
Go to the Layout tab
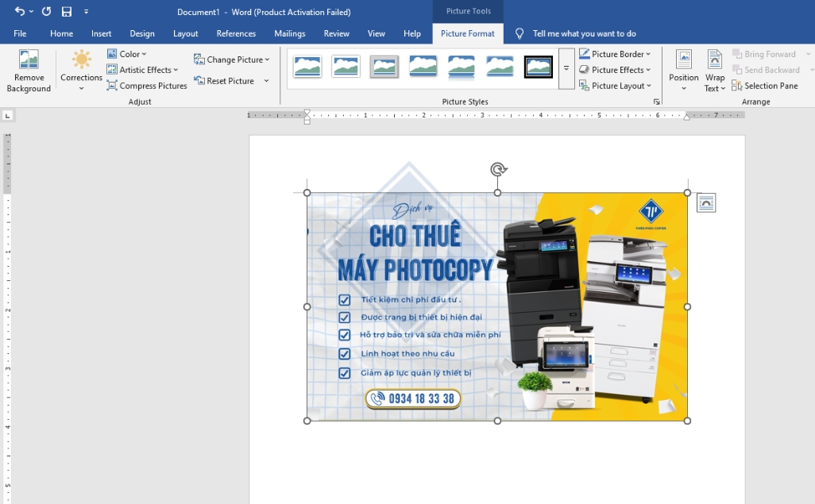coord(186,33)
